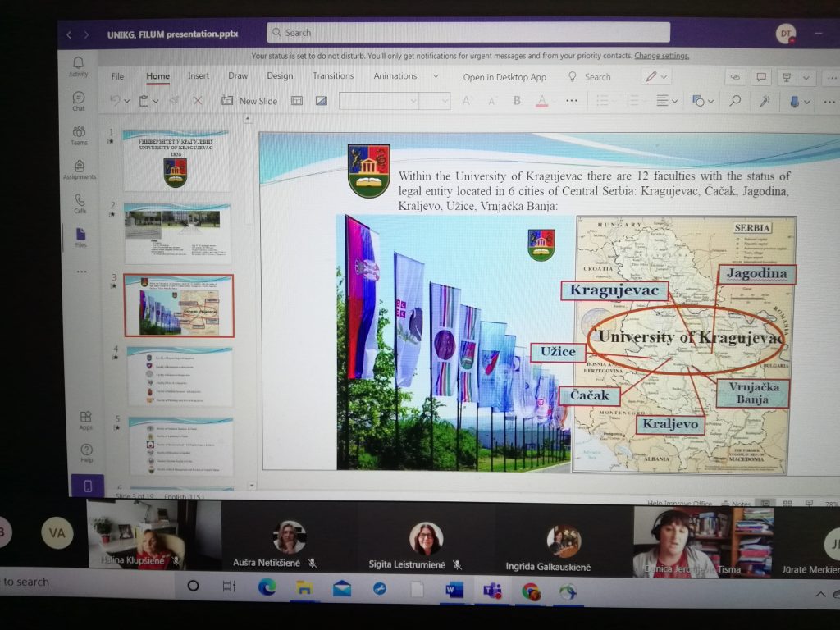Click Open in Desktop App
Screen dimensions: 840x630
point(504,77)
